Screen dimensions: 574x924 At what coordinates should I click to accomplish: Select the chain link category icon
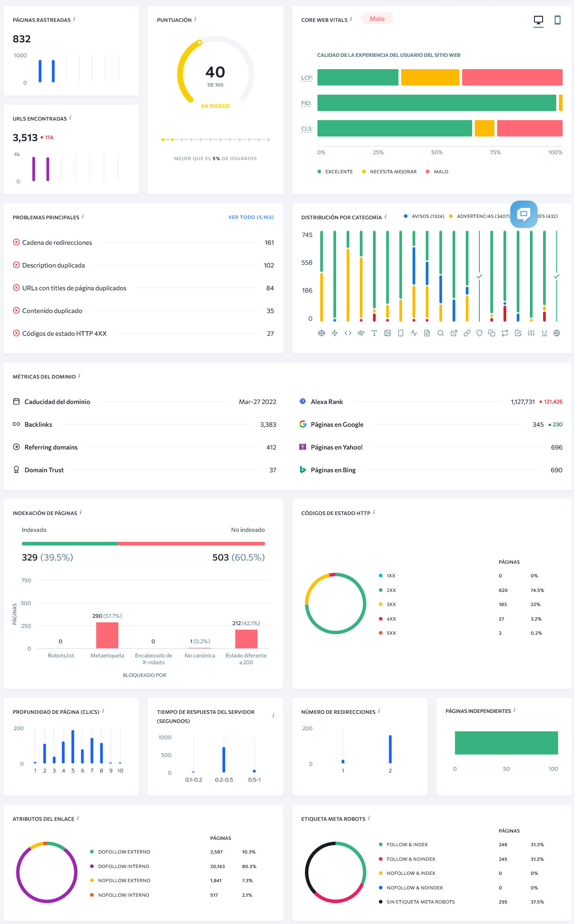(x=467, y=333)
